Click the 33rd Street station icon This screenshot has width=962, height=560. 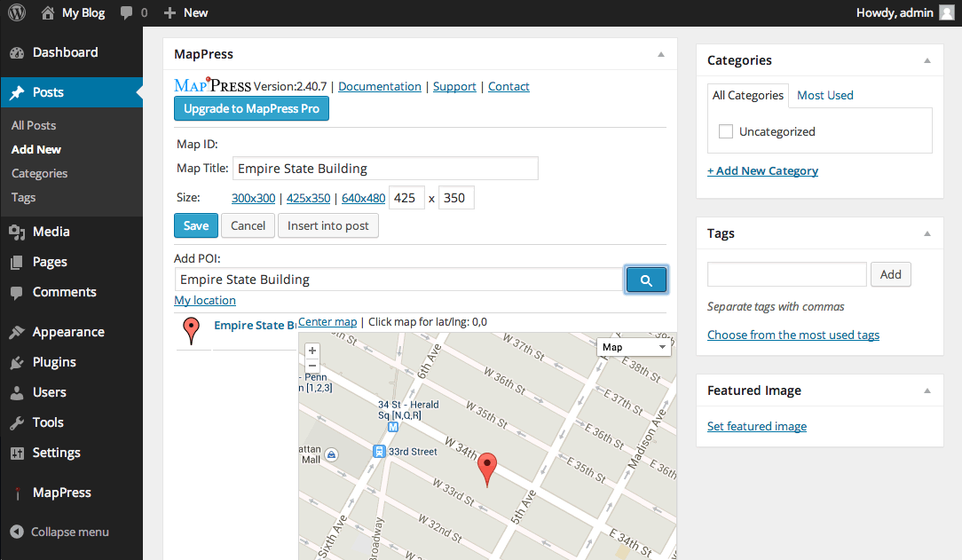coord(379,452)
